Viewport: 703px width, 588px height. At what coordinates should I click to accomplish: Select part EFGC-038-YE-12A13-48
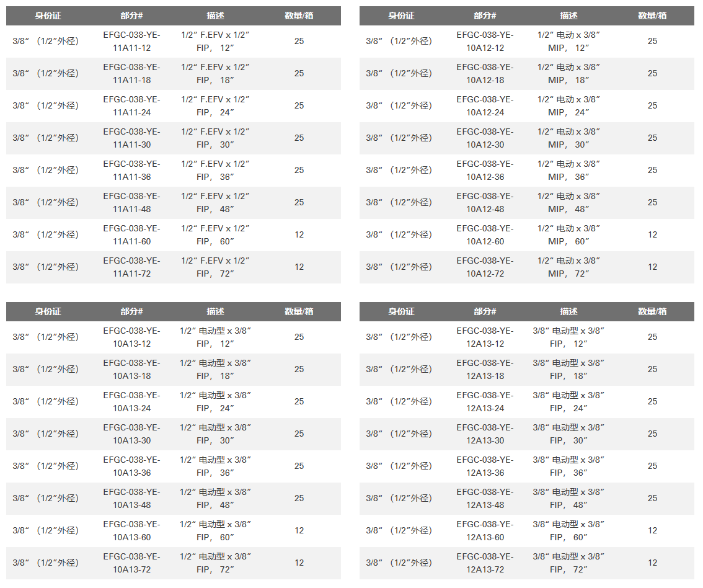click(485, 499)
